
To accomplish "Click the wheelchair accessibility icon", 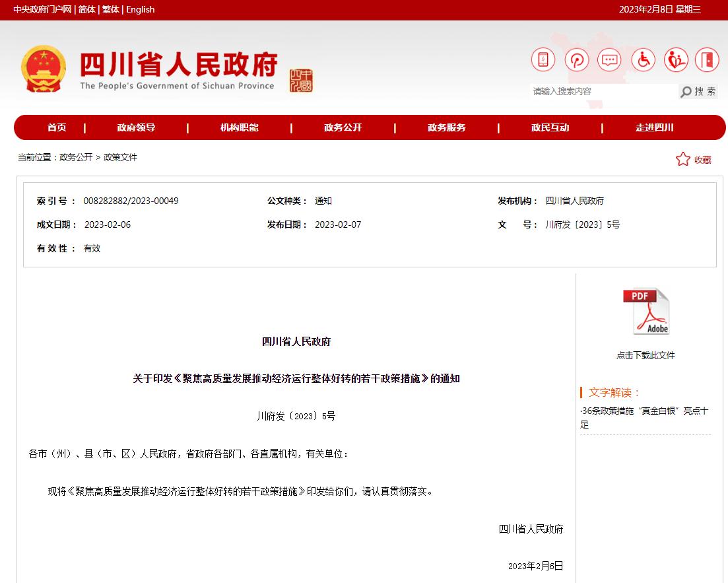I will click(643, 60).
